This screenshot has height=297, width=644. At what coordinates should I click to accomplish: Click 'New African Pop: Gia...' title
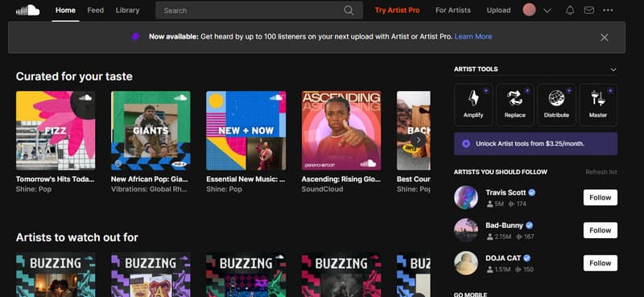(x=150, y=179)
